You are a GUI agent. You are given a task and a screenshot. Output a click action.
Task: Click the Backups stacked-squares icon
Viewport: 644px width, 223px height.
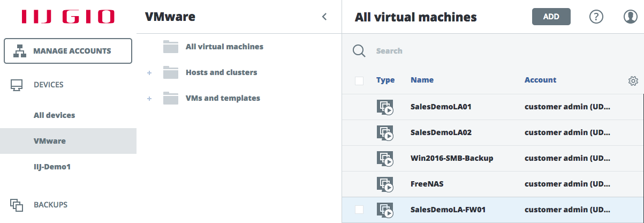(17, 205)
